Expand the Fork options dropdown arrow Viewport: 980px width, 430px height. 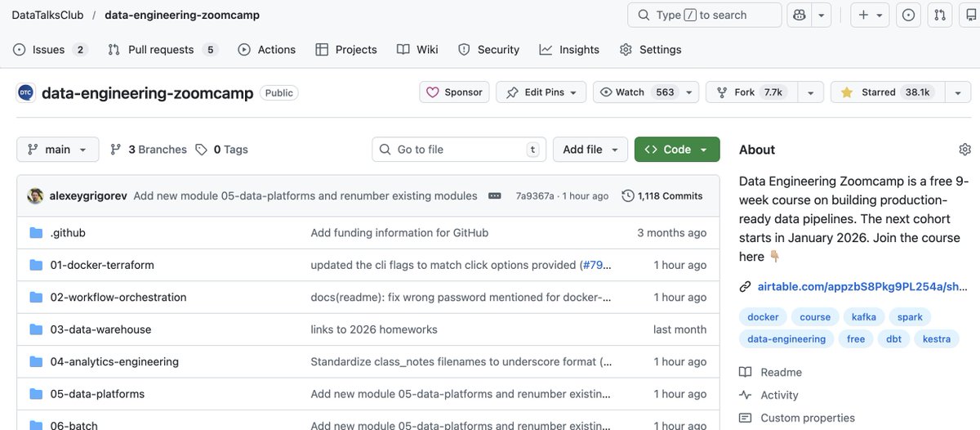(810, 92)
